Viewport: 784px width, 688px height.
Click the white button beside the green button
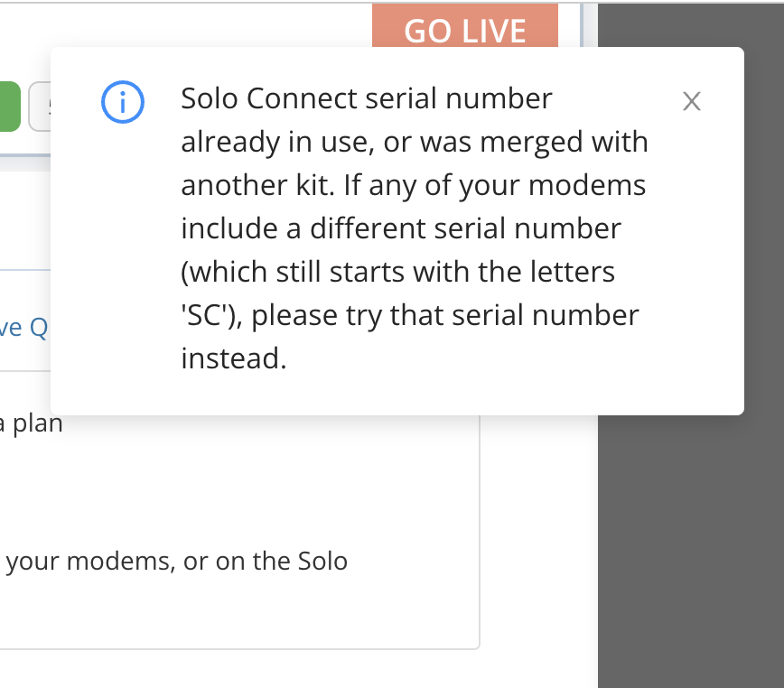(x=40, y=107)
